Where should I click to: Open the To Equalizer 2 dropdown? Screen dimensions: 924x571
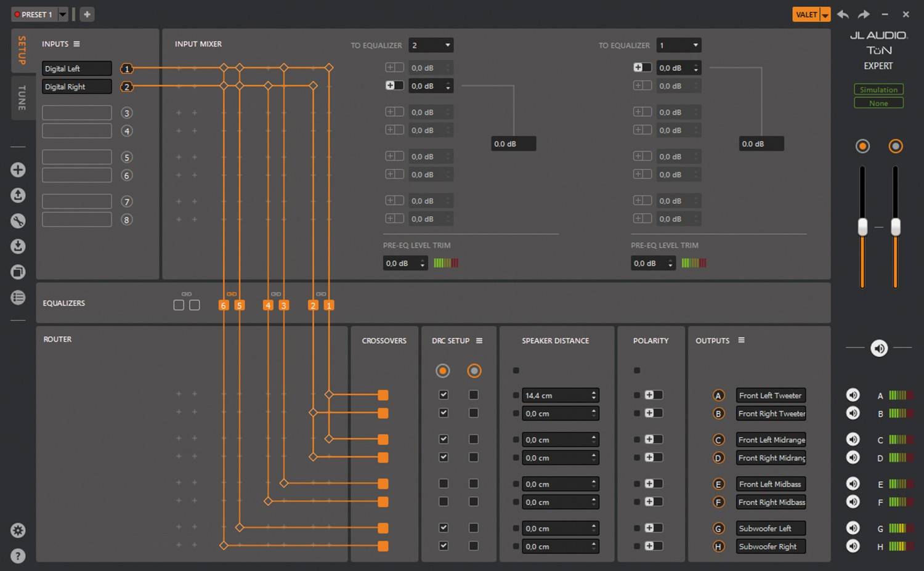(431, 45)
